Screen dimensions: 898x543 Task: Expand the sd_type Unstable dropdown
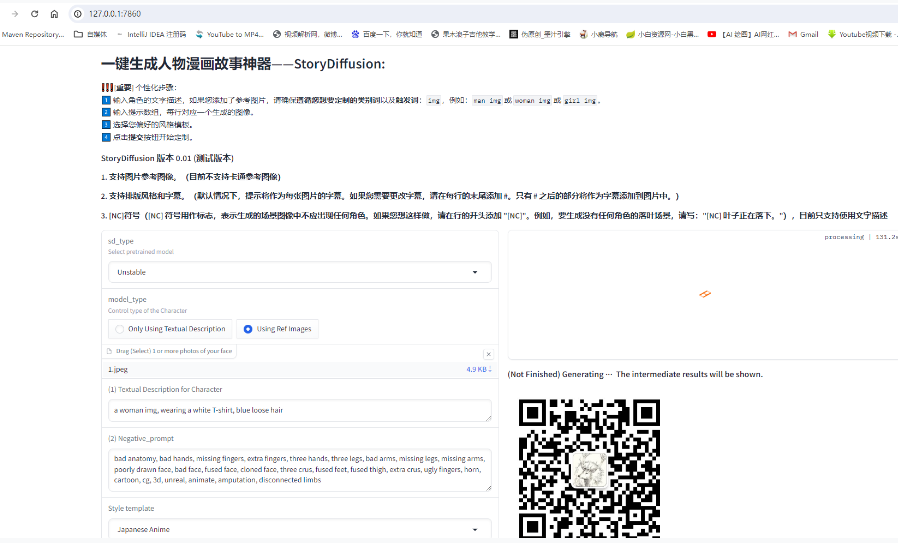(299, 272)
